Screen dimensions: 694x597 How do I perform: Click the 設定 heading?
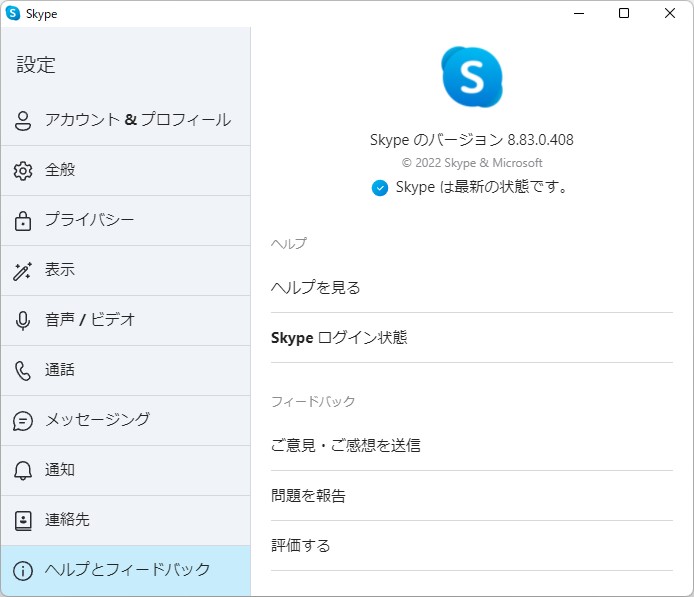(x=36, y=65)
